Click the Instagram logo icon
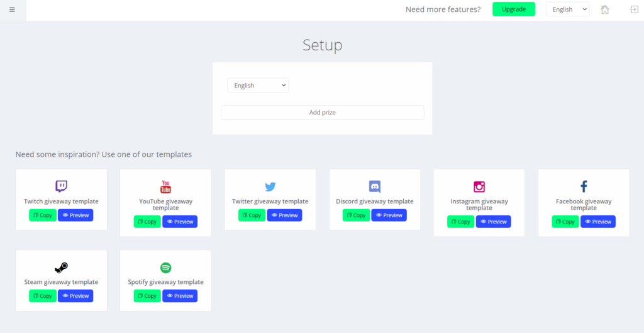644x333 pixels. coord(479,186)
